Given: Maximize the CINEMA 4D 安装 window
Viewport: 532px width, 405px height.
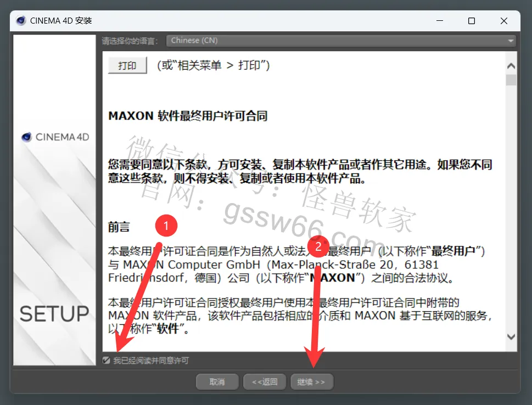Looking at the screenshot, I should tap(471, 21).
